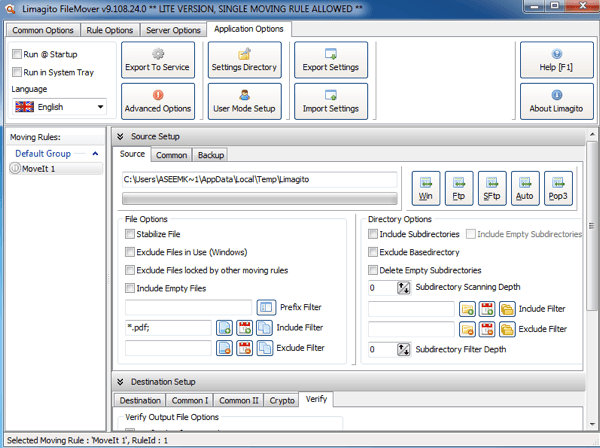600x448 pixels.
Task: Switch to Common Options tab
Action: [x=42, y=30]
